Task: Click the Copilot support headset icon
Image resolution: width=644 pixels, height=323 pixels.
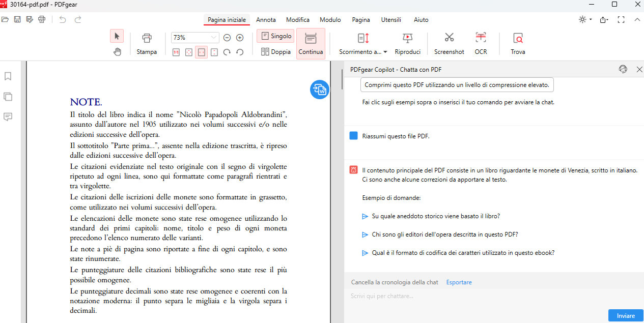Action: 623,69
